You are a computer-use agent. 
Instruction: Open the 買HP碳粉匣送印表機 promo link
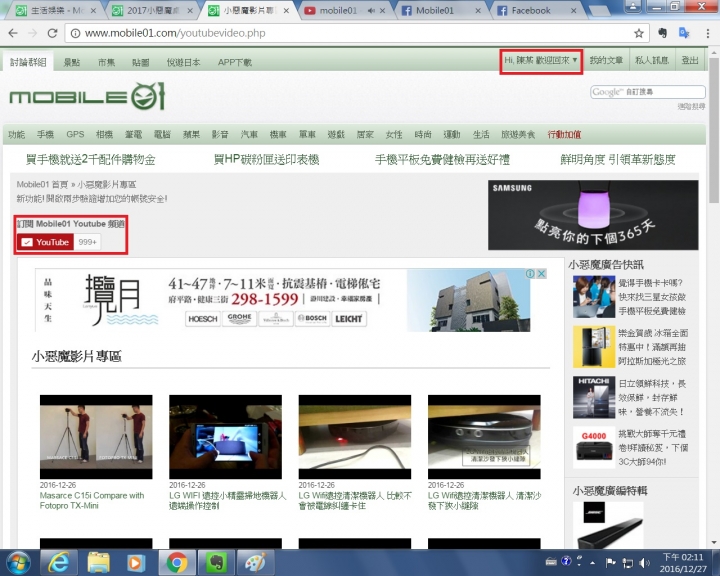click(266, 159)
